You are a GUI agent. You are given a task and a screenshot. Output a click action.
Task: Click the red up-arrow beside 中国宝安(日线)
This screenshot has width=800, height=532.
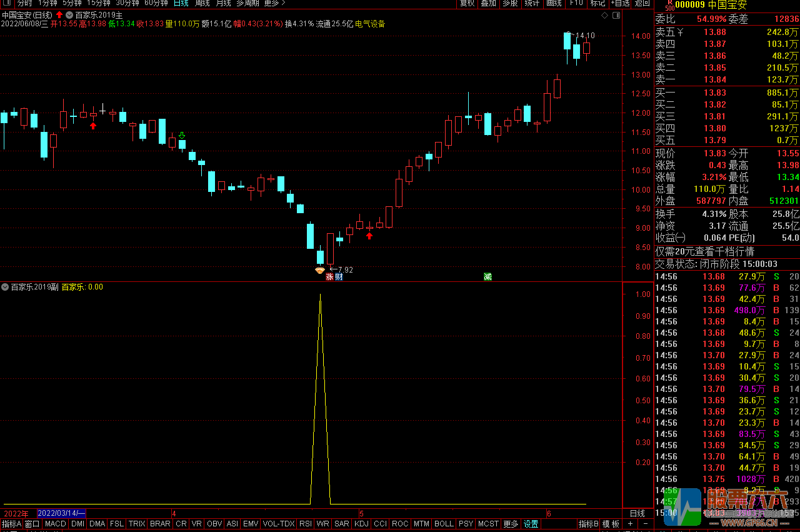tap(59, 14)
